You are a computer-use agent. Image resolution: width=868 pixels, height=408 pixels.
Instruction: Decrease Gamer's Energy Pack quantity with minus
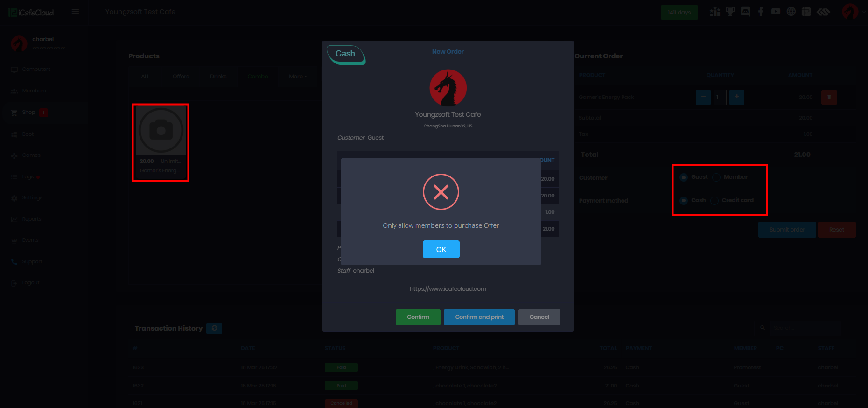703,97
